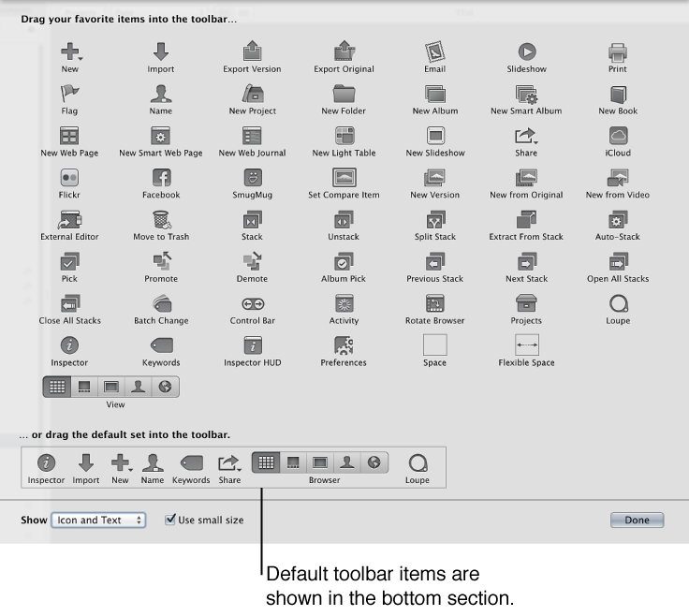
Task: Click the Unstack icon
Action: (344, 220)
